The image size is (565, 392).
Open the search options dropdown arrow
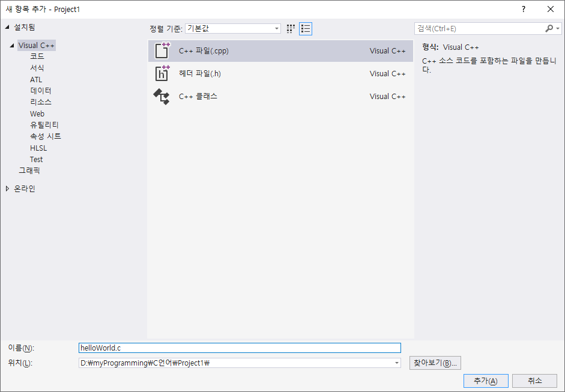(x=558, y=28)
